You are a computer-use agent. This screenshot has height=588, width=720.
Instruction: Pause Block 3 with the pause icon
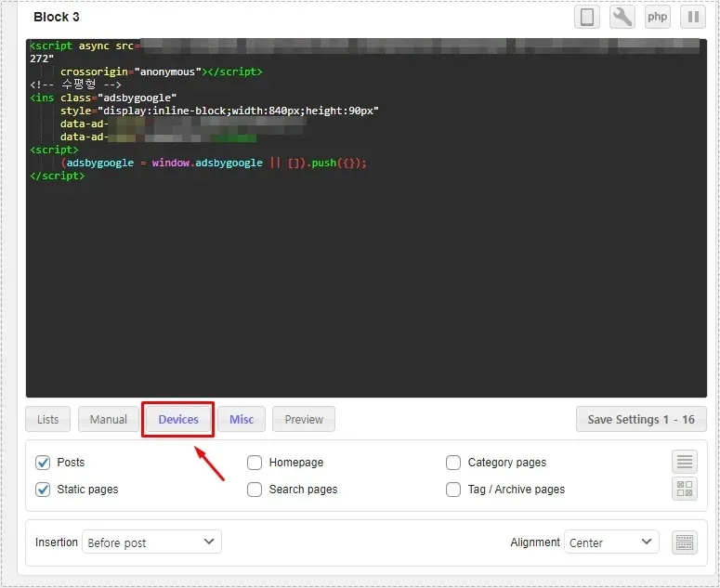(693, 17)
